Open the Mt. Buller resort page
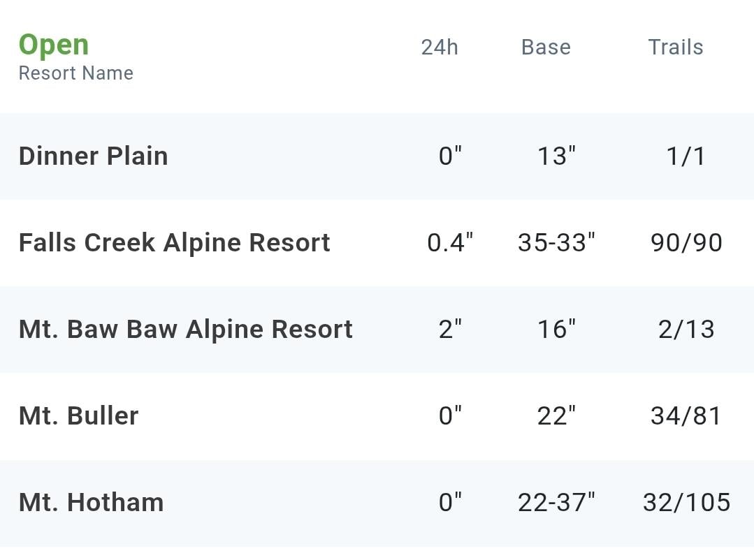Screen dimensions: 754x560 click(78, 415)
